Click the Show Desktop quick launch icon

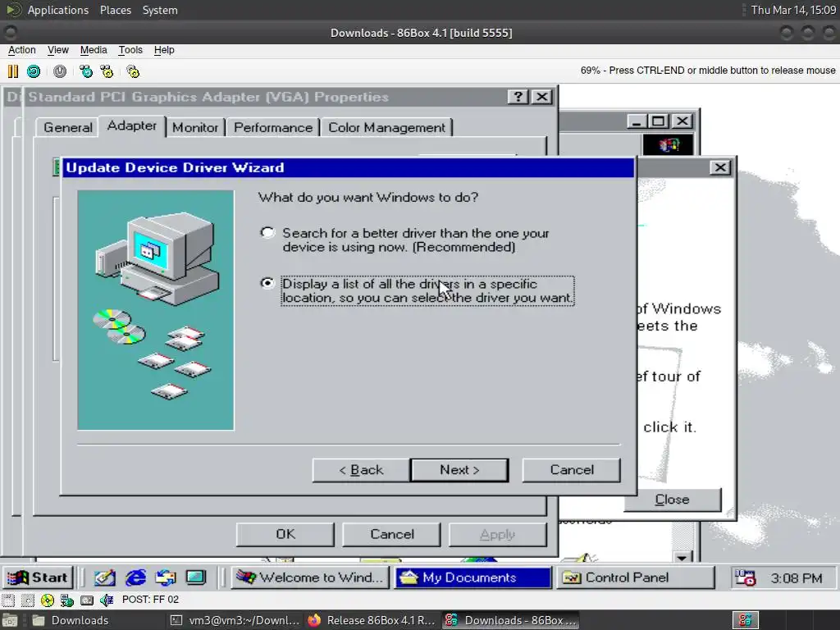105,577
